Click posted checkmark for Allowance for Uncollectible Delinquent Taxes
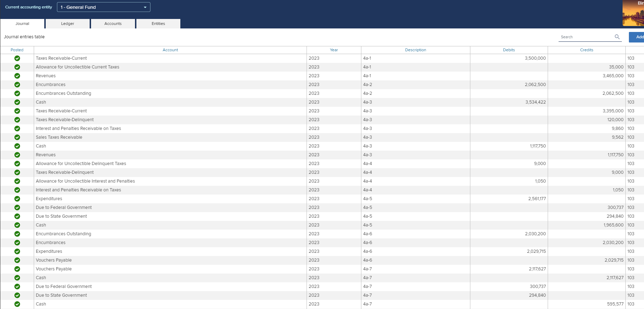644x309 pixels. tap(17, 164)
